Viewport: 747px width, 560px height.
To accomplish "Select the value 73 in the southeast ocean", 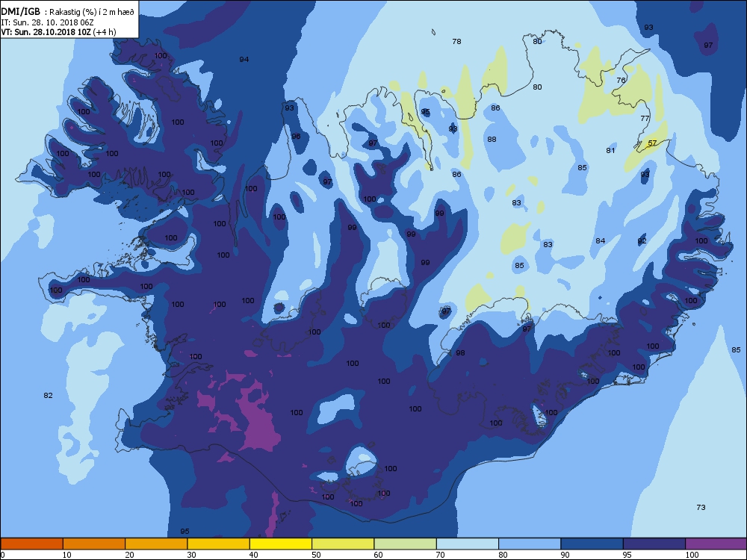I will (x=701, y=508).
